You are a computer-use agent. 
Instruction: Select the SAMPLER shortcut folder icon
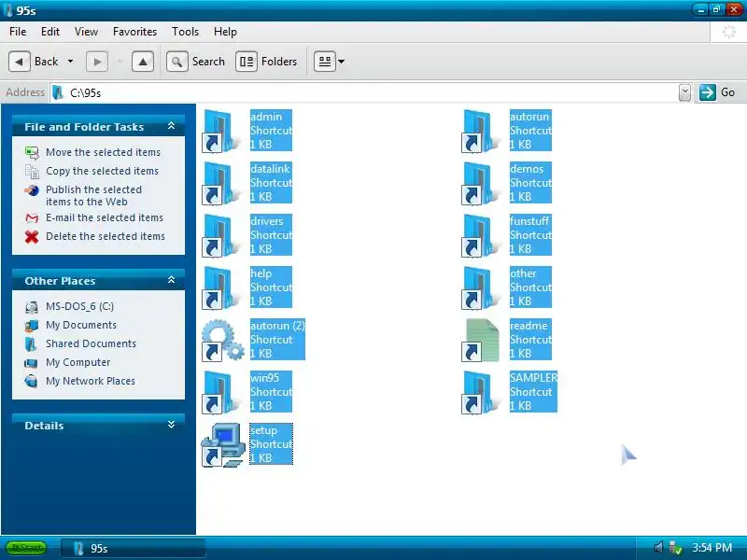click(x=481, y=392)
